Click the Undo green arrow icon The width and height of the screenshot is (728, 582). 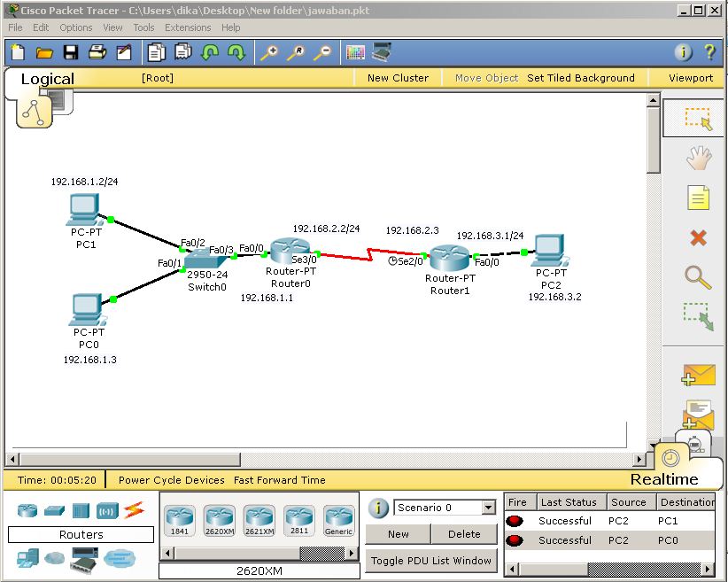210,52
